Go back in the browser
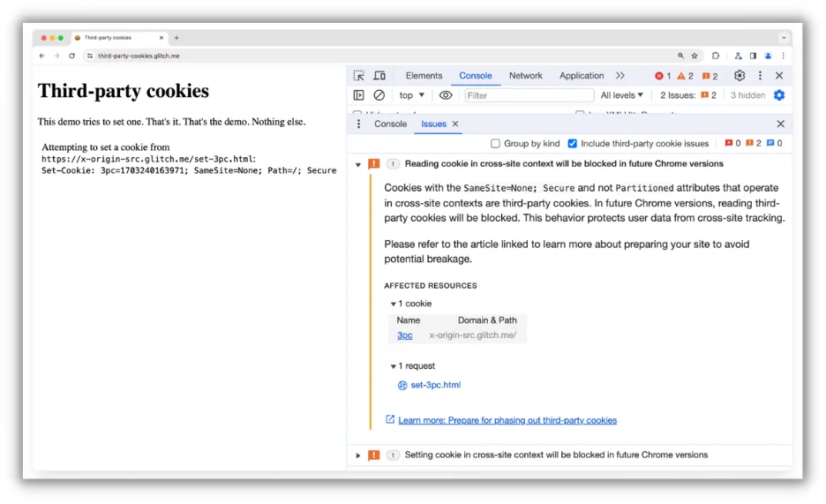Screen dimensions: 826x504 (42, 56)
